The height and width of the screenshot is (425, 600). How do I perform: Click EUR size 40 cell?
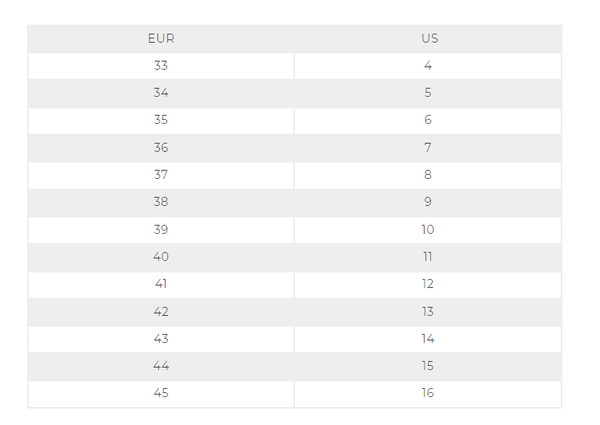(161, 257)
